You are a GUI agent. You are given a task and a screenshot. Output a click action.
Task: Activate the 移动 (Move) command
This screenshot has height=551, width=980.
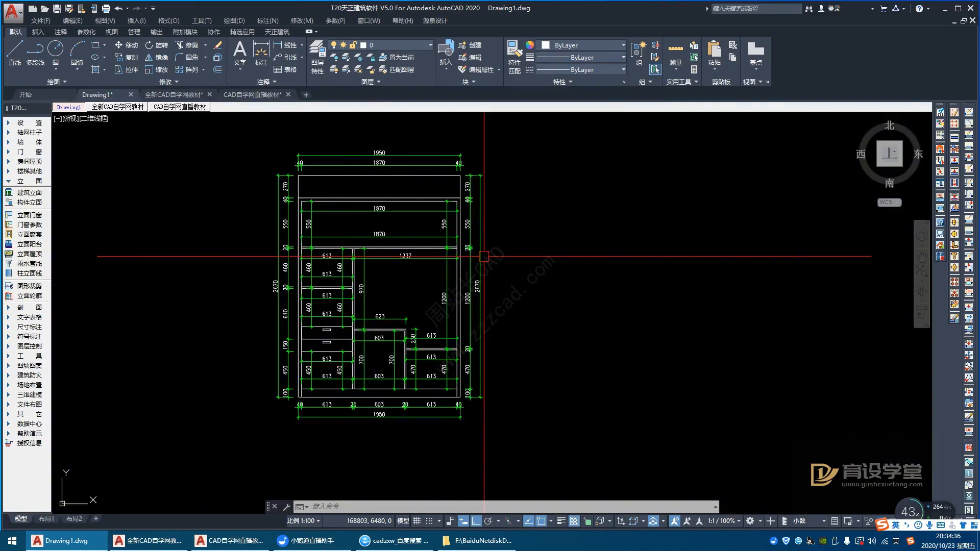(x=126, y=45)
